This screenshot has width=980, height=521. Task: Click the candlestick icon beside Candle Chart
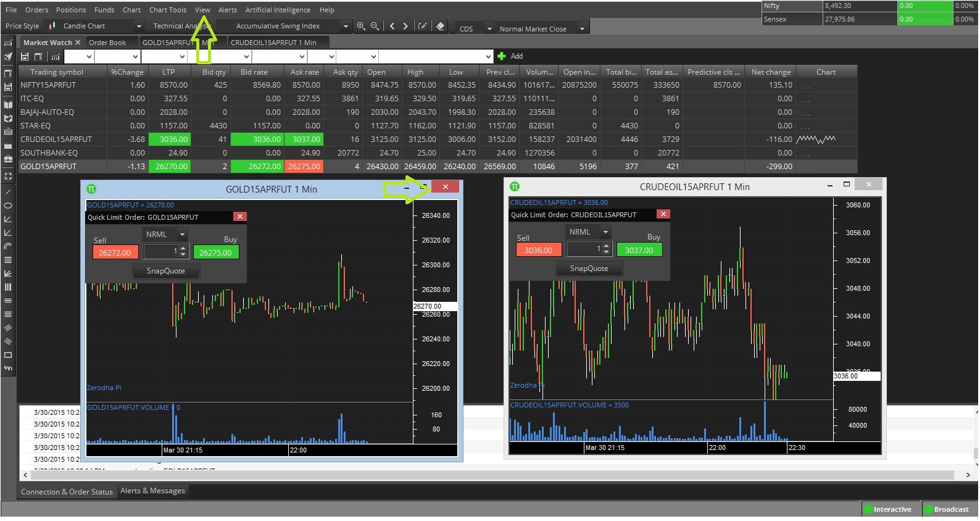click(52, 26)
